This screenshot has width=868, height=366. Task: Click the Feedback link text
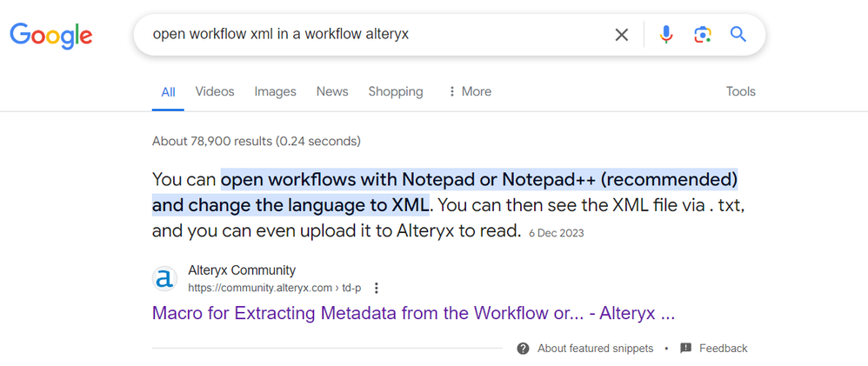pos(724,349)
